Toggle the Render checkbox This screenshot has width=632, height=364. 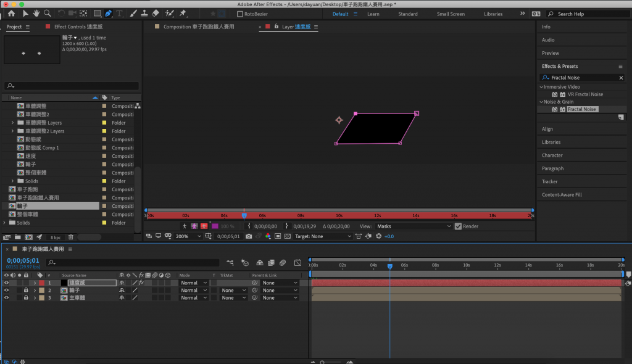pyautogui.click(x=459, y=226)
